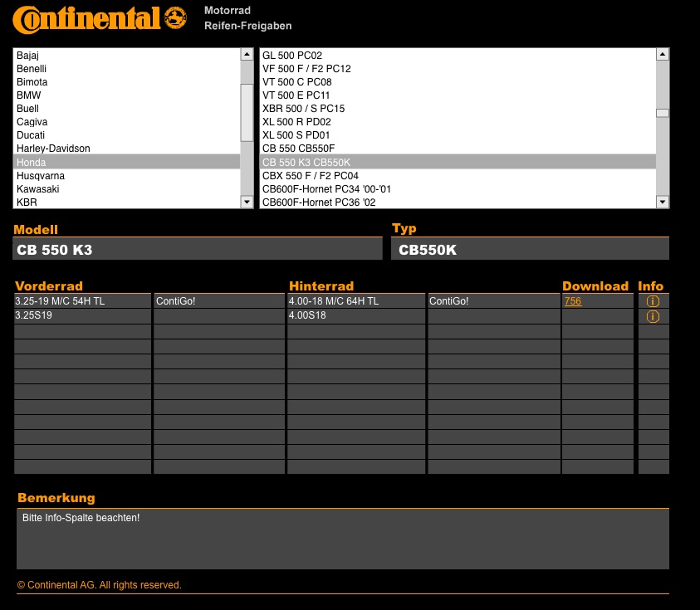This screenshot has width=700, height=610.
Task: Click the Continental logo
Action: [x=100, y=19]
